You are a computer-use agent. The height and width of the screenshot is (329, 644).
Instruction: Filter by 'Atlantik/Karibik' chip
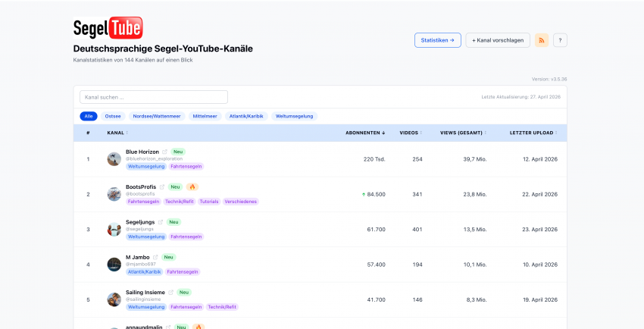246,116
